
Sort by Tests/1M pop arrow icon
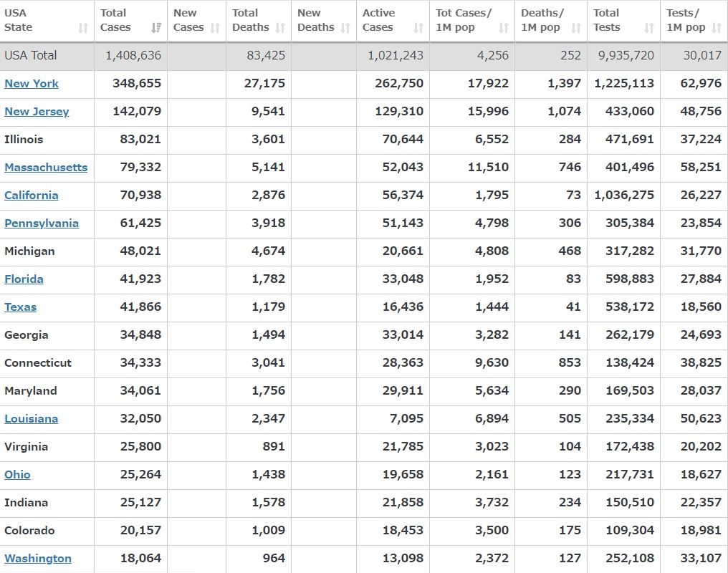[x=717, y=28]
